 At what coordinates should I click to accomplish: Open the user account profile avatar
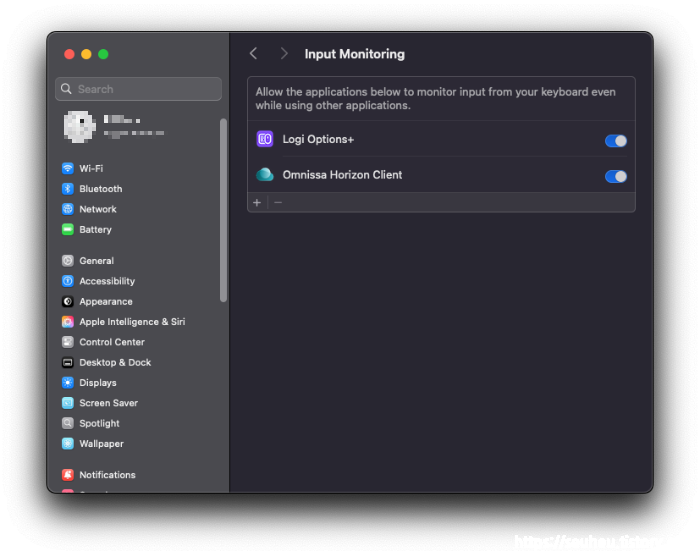[80, 127]
